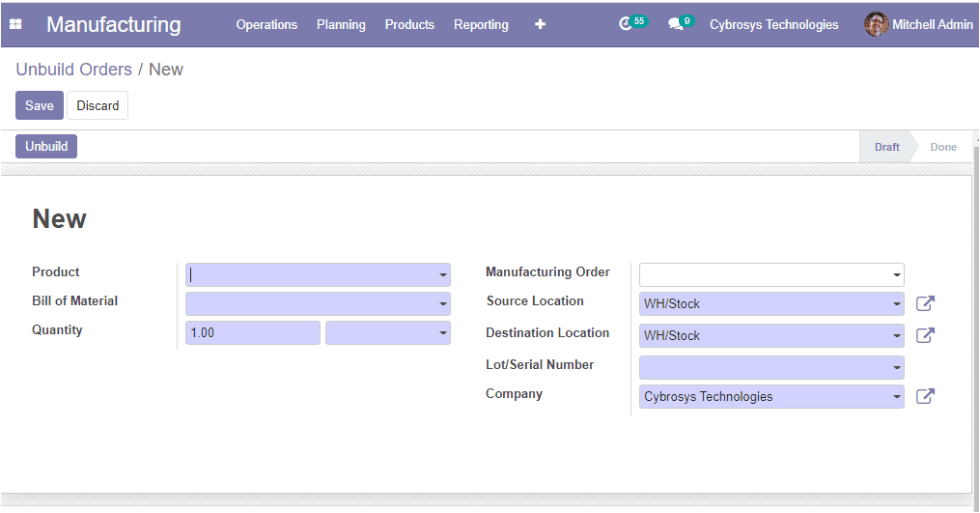Discard the unbuild order changes
This screenshot has height=513, width=980.
[98, 105]
